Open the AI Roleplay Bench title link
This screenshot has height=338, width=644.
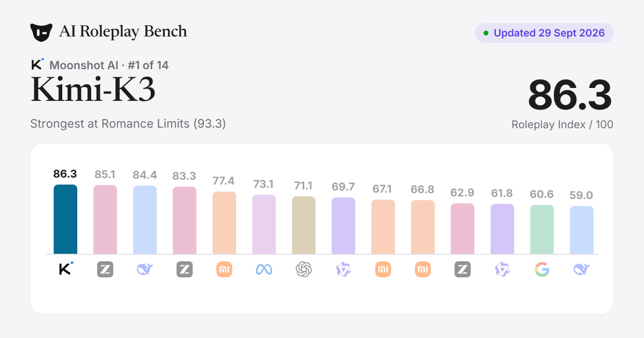(x=123, y=32)
